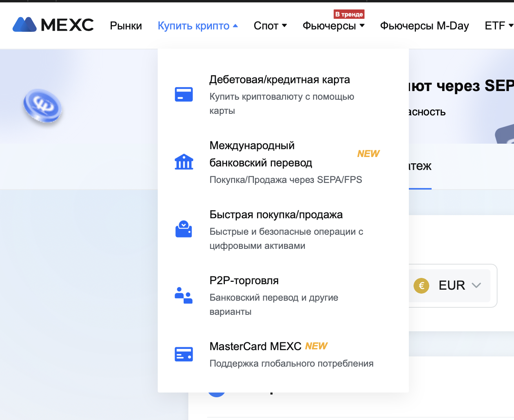Screen dimensions: 514x420
Task: Click the quick buy wallet icon
Action: point(184,229)
